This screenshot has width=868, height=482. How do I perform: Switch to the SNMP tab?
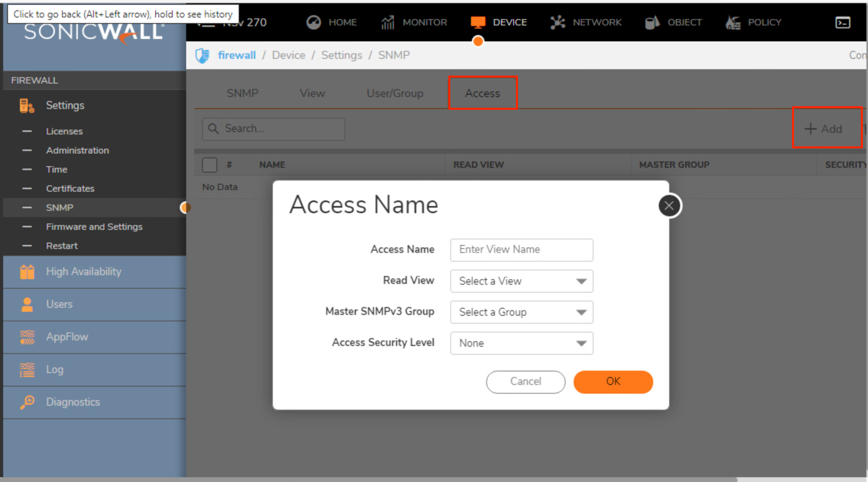(242, 93)
